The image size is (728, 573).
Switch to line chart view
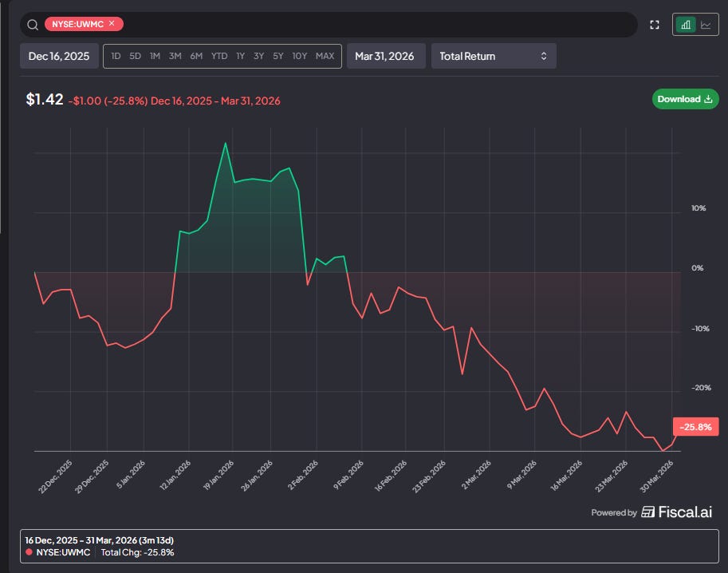pyautogui.click(x=706, y=25)
